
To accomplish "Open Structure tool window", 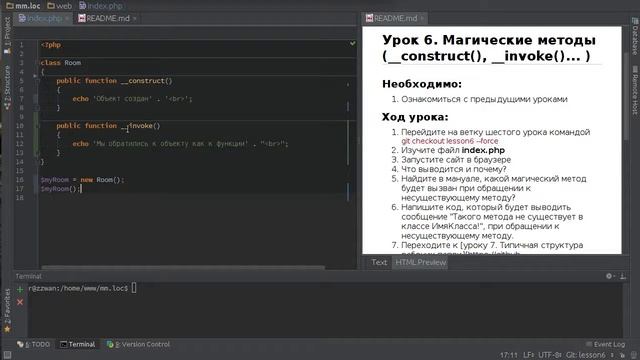I will (7, 87).
